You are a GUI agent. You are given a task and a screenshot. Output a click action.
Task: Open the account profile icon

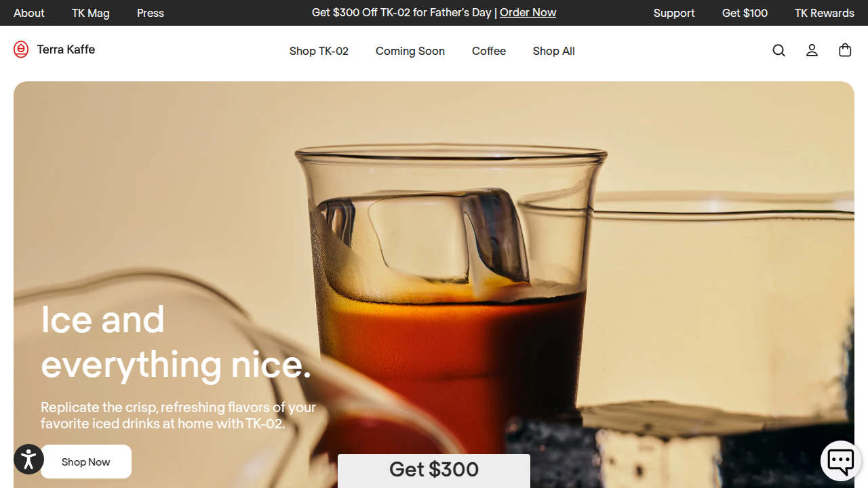[812, 51]
